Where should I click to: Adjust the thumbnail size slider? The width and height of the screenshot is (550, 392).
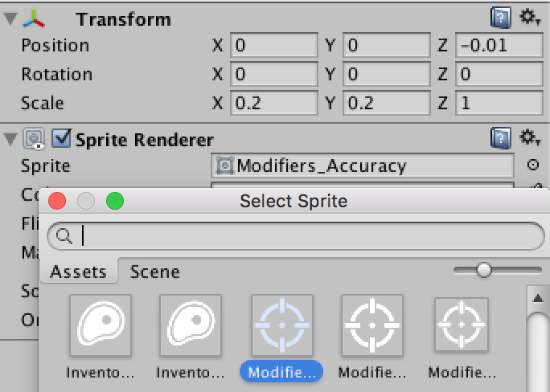pos(484,271)
